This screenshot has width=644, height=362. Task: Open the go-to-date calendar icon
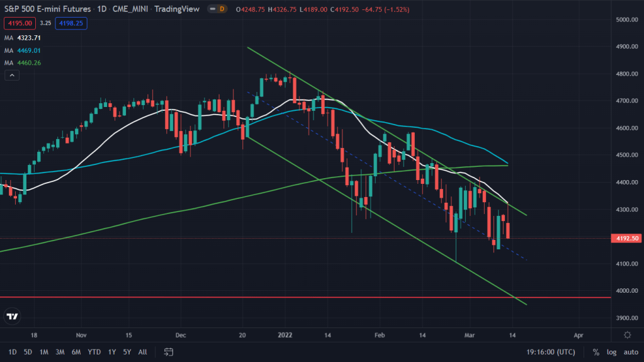pos(169,351)
